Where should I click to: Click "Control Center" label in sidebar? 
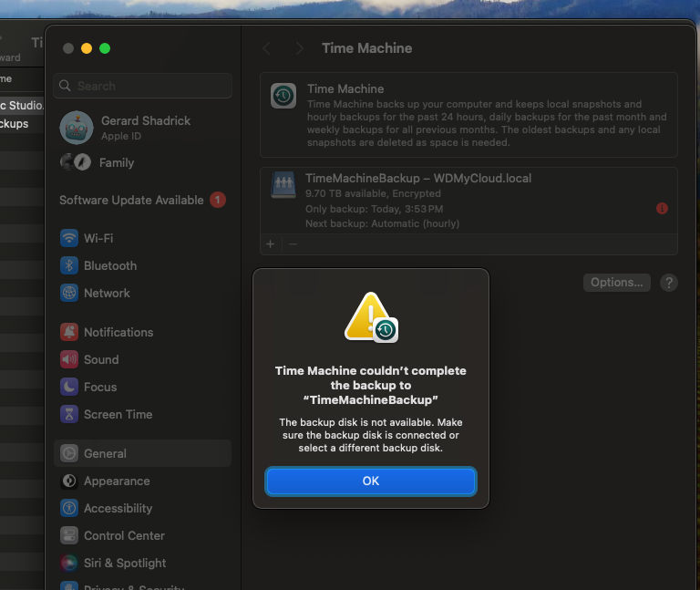(124, 535)
